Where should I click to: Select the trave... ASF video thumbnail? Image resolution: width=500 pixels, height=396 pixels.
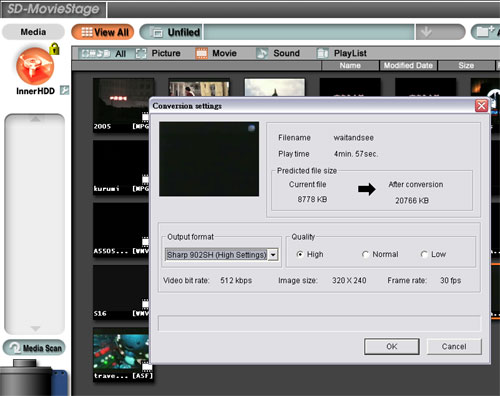tap(123, 354)
